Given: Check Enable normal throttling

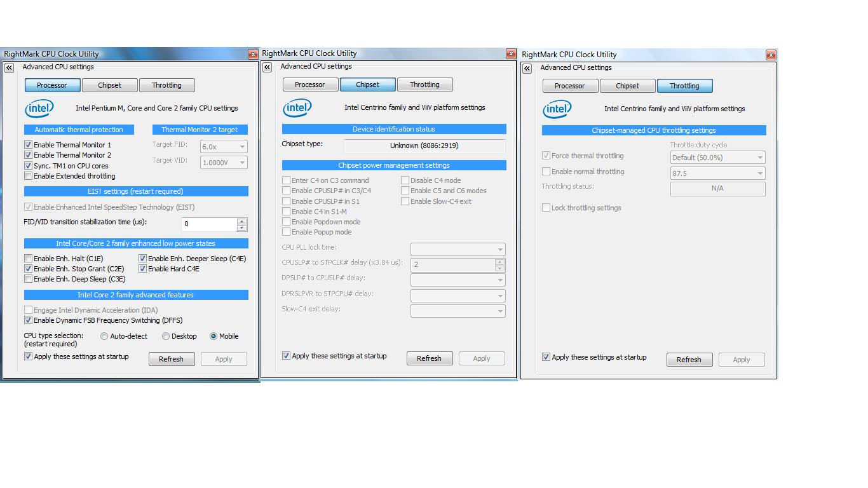Looking at the screenshot, I should [546, 172].
